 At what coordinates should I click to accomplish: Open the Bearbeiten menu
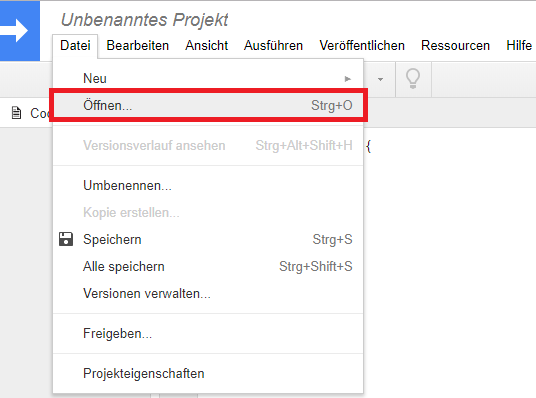137,45
